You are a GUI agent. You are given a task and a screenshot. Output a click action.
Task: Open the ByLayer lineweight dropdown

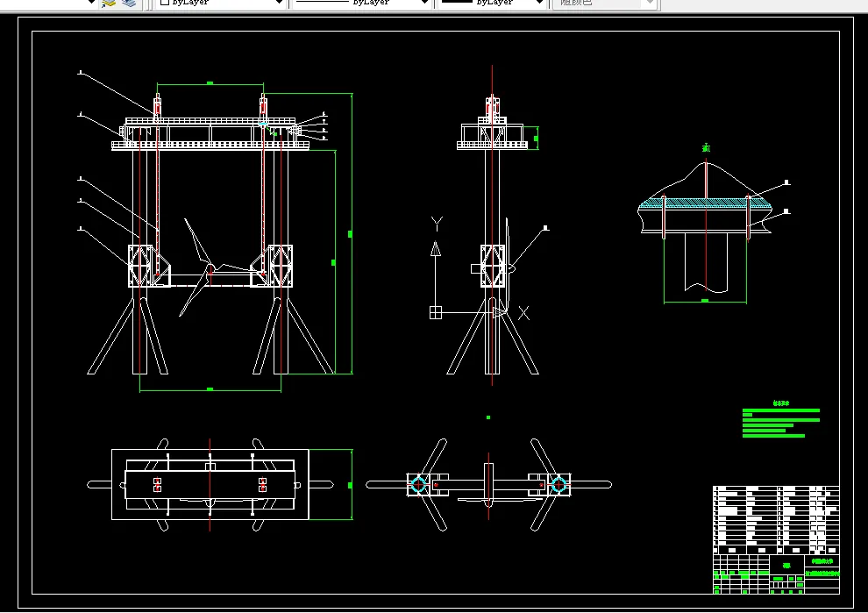[538, 3]
